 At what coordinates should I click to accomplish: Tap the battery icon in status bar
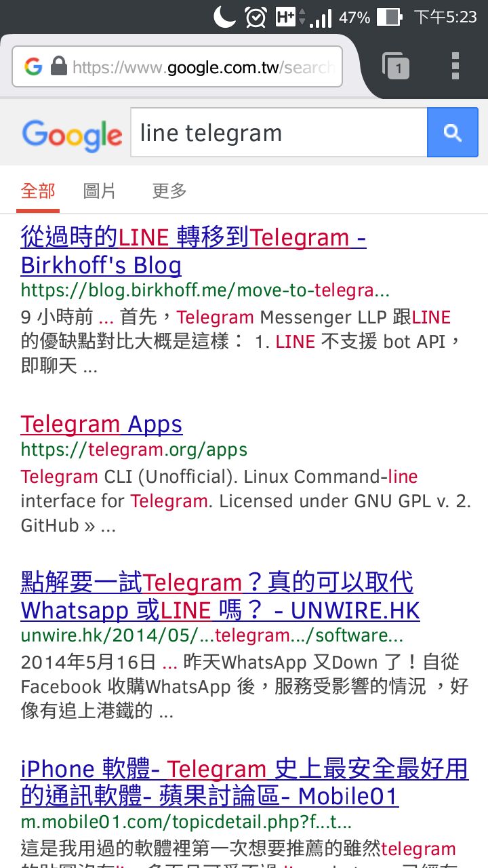tap(389, 17)
